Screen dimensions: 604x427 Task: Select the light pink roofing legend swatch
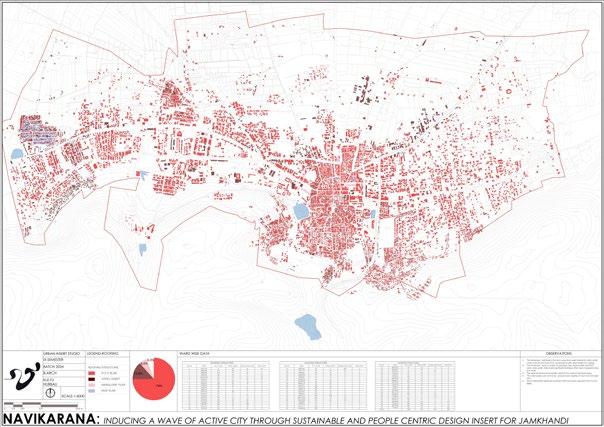92,385
